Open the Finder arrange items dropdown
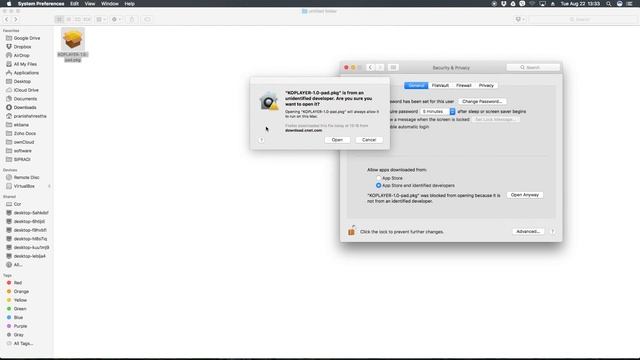The image size is (640, 360). point(101,19)
